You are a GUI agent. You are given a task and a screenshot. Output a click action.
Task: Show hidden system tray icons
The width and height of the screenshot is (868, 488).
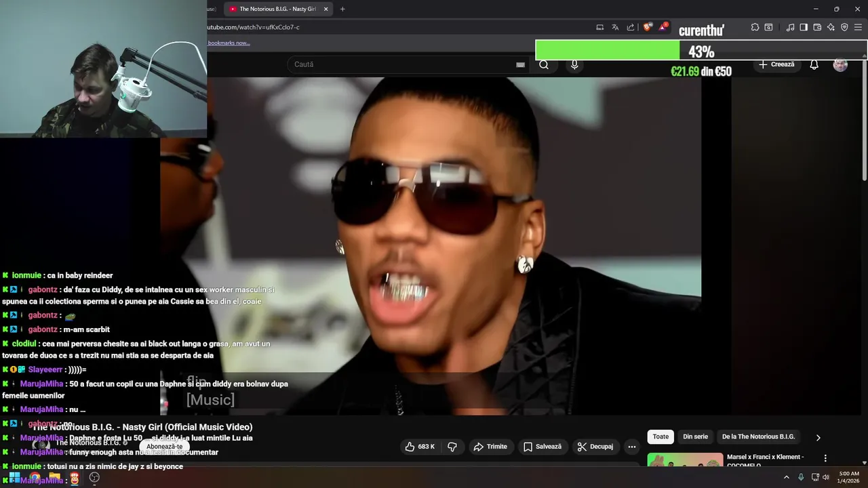tap(787, 477)
